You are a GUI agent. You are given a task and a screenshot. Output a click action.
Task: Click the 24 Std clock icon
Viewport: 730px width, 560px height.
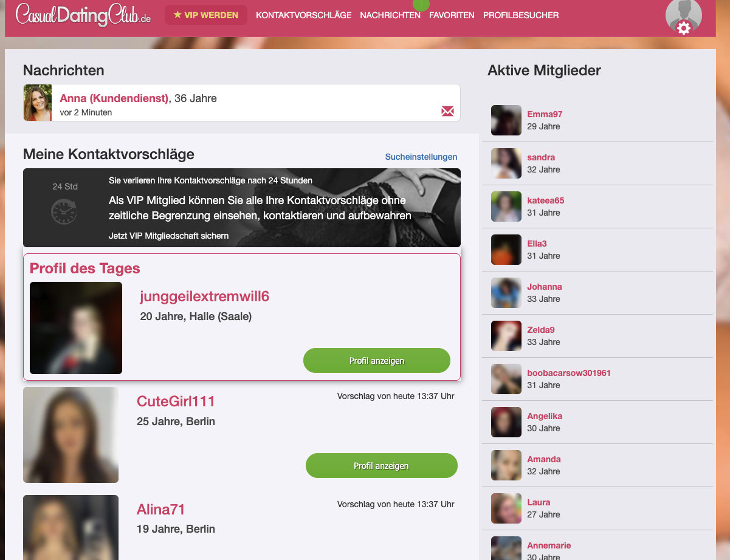tap(64, 212)
